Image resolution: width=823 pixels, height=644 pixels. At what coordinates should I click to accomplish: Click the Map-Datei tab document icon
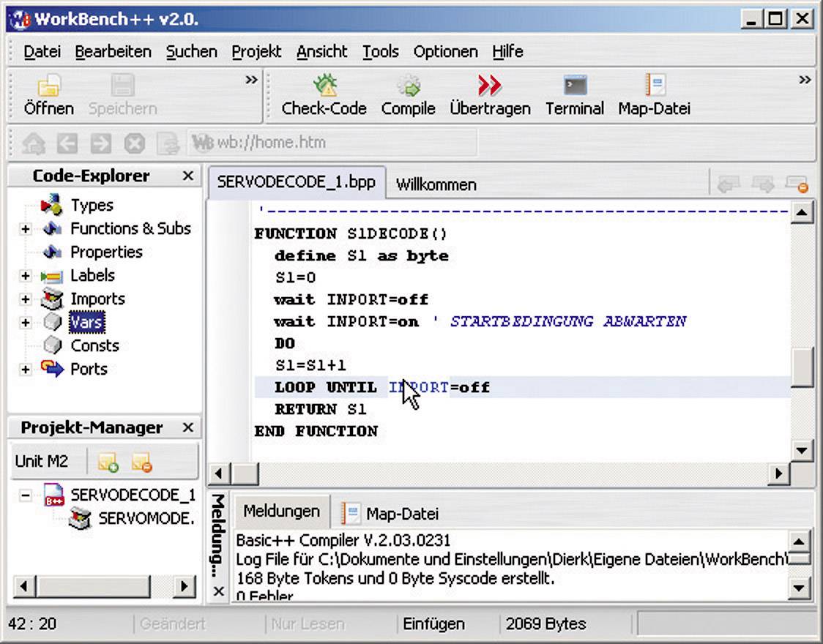[x=350, y=513]
